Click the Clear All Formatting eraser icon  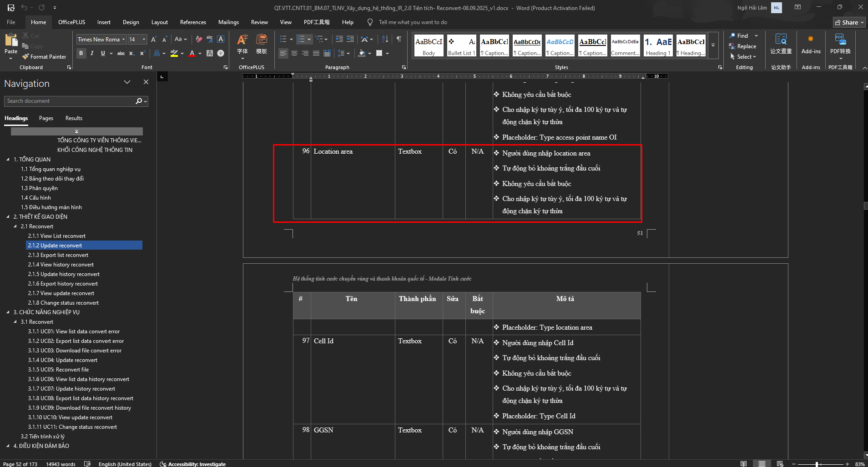point(199,40)
